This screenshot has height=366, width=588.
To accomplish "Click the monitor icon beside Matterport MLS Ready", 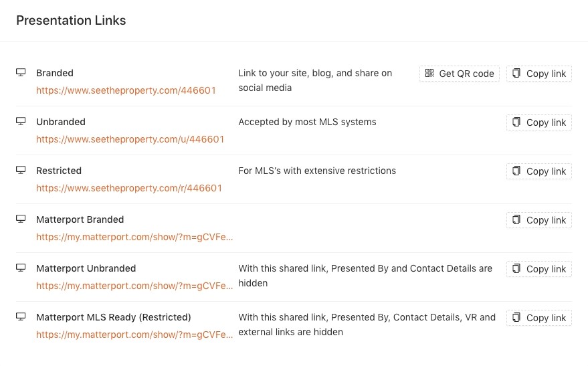I will point(21,317).
